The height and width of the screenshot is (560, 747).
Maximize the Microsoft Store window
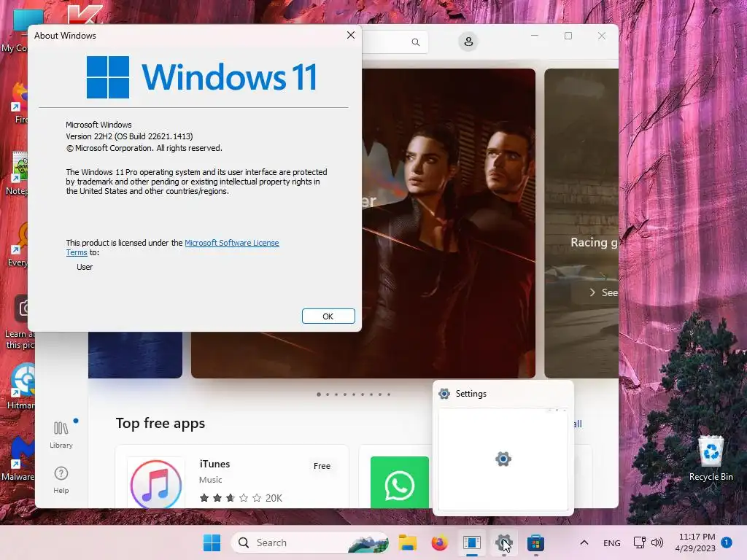coord(568,36)
